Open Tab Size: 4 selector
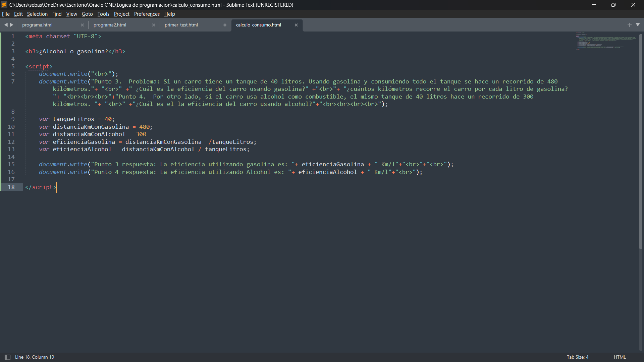 577,357
